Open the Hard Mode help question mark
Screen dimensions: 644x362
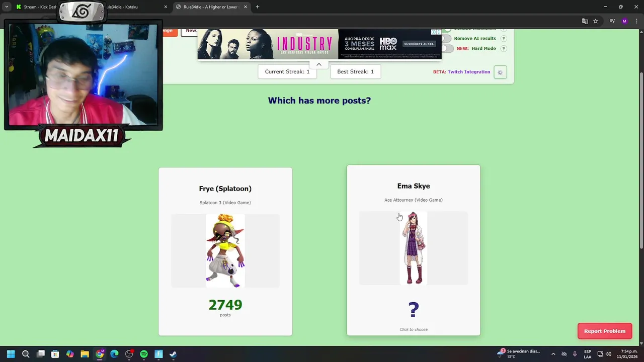[503, 49]
